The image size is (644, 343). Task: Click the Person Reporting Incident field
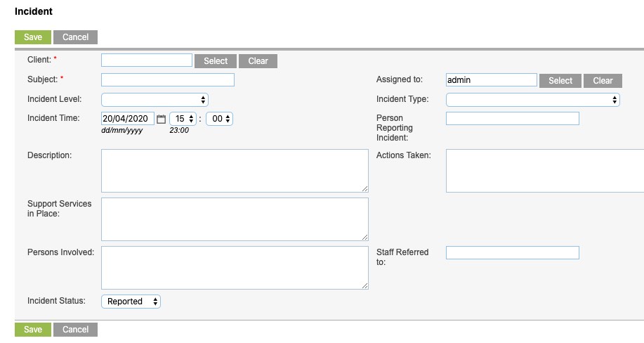(x=513, y=119)
